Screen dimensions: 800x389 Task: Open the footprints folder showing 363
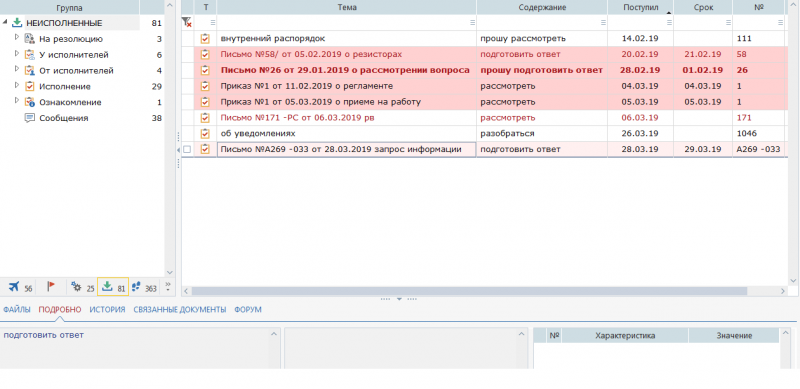pyautogui.click(x=144, y=287)
